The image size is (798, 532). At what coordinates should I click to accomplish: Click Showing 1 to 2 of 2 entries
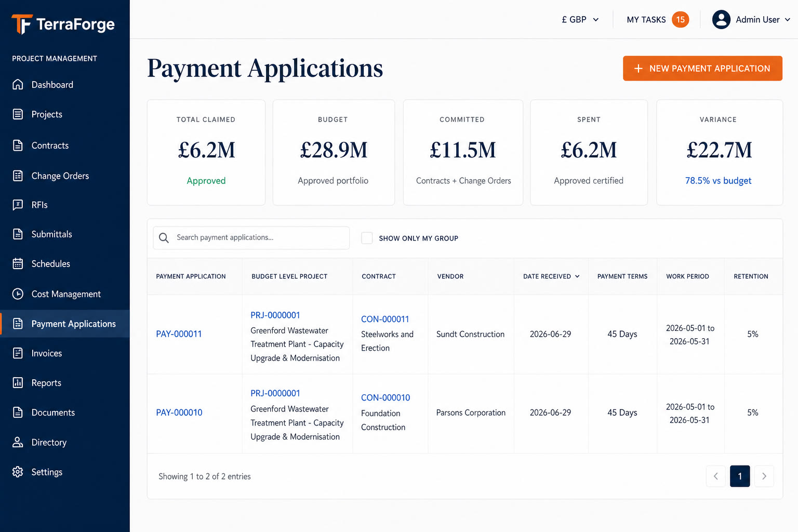(x=205, y=476)
